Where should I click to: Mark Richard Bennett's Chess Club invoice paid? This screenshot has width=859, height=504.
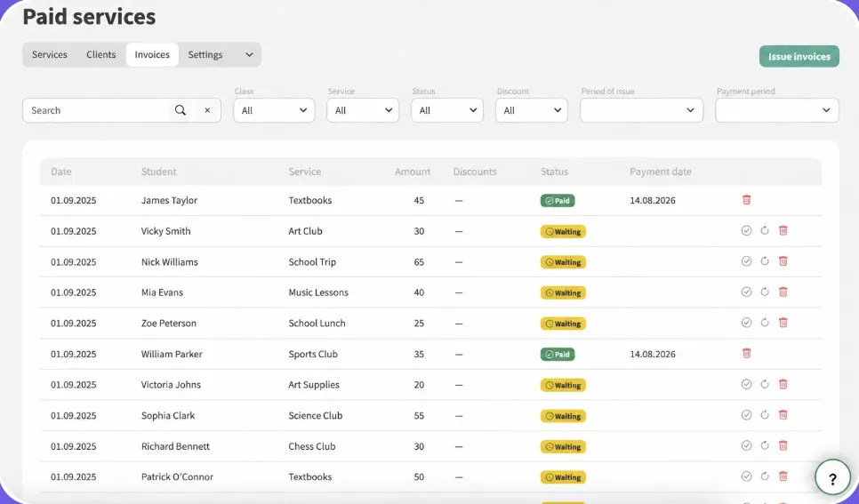tap(746, 445)
